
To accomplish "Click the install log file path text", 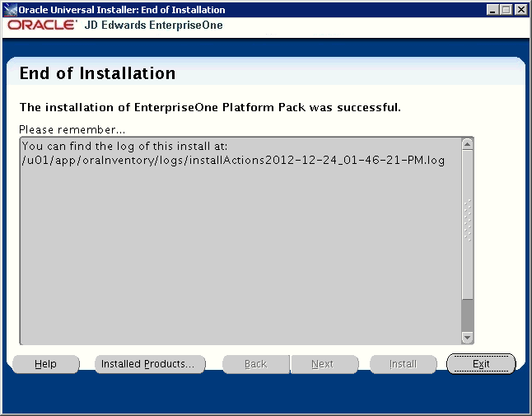I will 233,160.
